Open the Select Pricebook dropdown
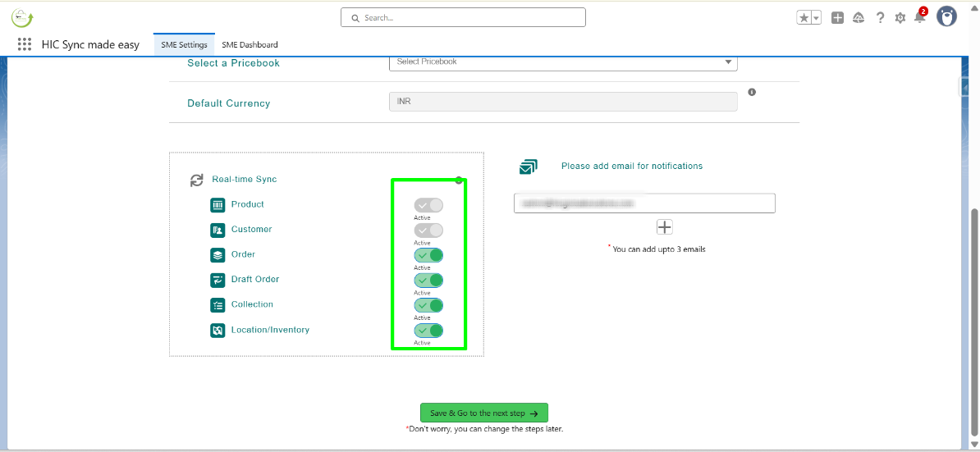The image size is (980, 452). [x=563, y=62]
